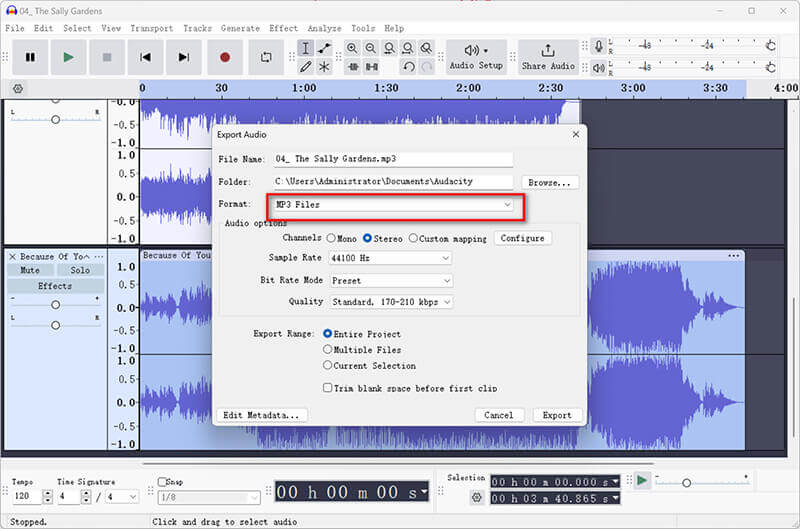Click the File Name input field
The width and height of the screenshot is (800, 529).
tap(393, 159)
